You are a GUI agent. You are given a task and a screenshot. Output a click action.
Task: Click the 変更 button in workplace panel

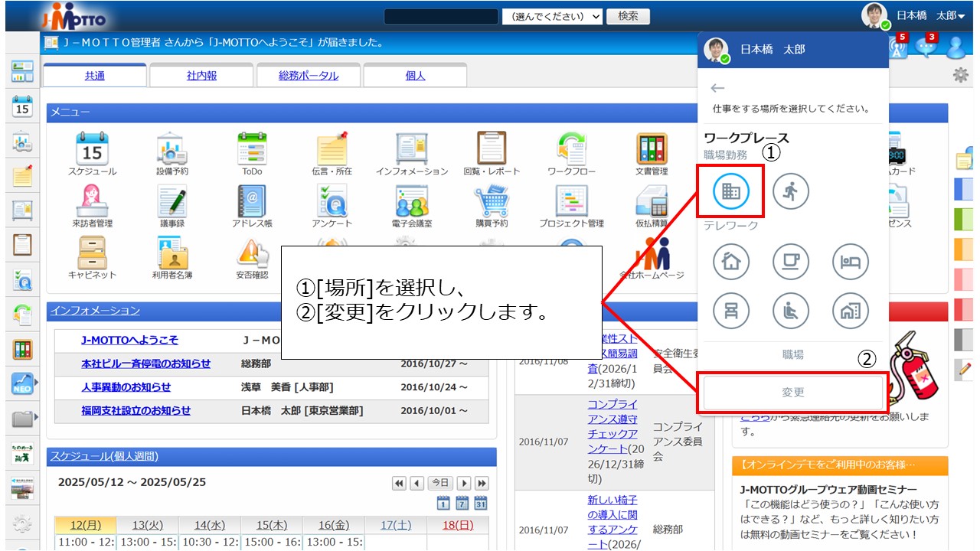click(x=793, y=393)
